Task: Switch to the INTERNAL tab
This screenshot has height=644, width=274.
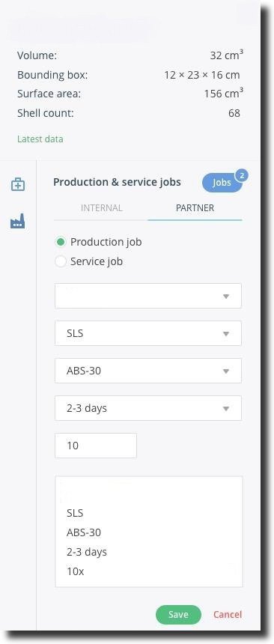Action: 102,208
